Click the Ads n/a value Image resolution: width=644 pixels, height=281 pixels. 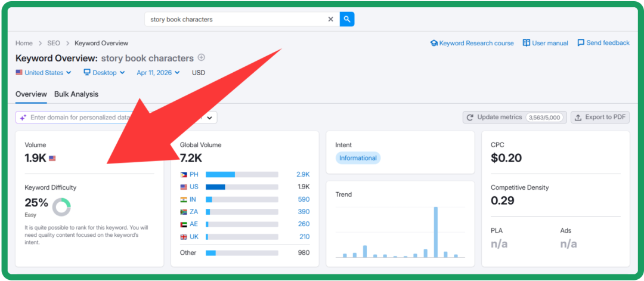click(x=568, y=243)
